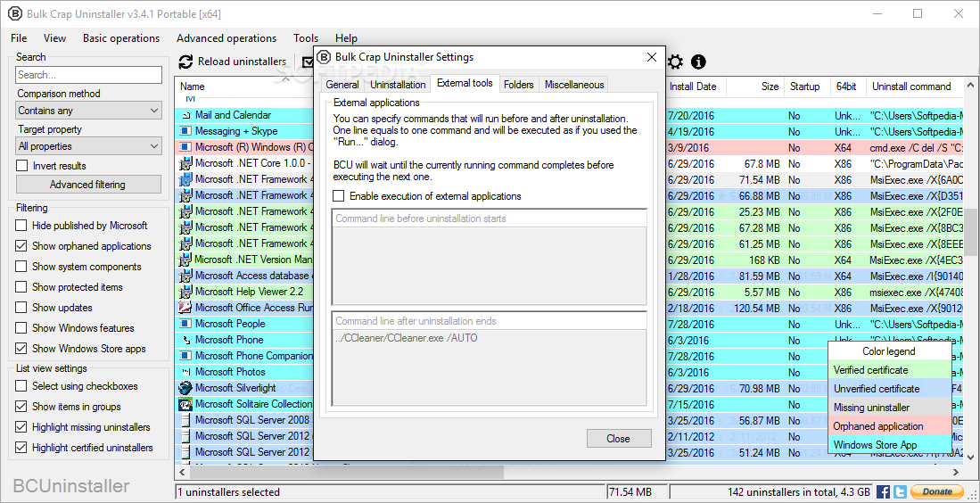Open the Comparison method dropdown

click(89, 111)
